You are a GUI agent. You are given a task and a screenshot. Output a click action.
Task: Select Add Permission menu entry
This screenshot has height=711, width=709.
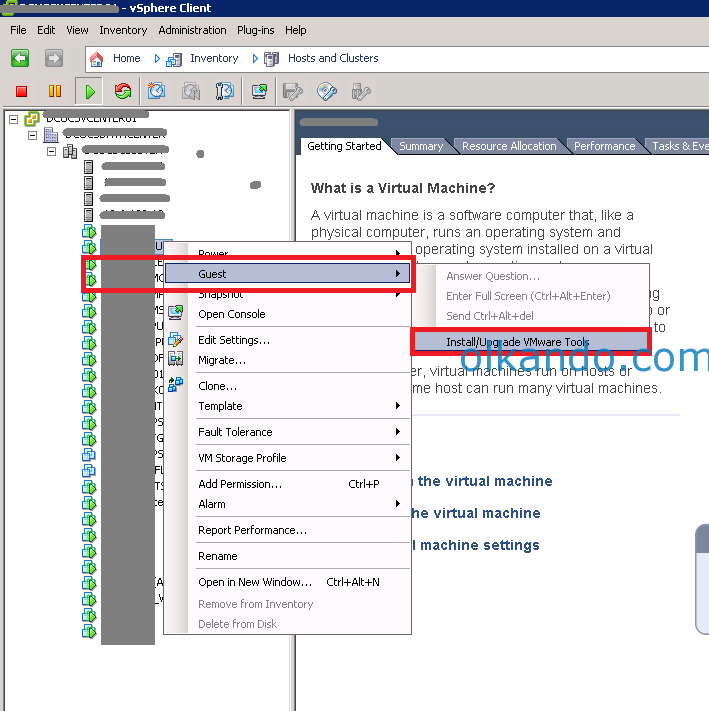tap(287, 484)
